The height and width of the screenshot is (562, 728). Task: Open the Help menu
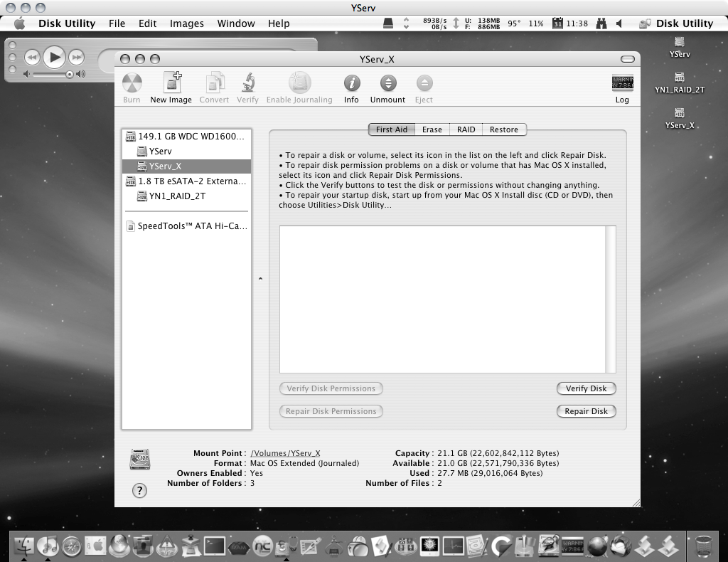279,23
